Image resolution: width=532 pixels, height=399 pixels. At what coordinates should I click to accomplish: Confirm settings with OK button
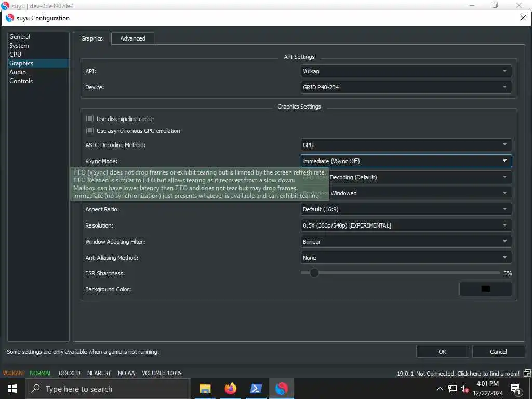pos(443,352)
